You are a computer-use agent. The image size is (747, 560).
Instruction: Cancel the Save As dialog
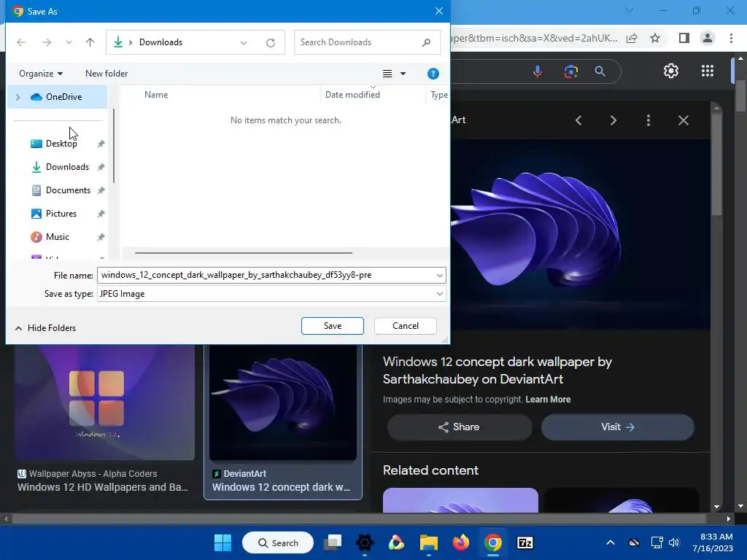pyautogui.click(x=406, y=326)
